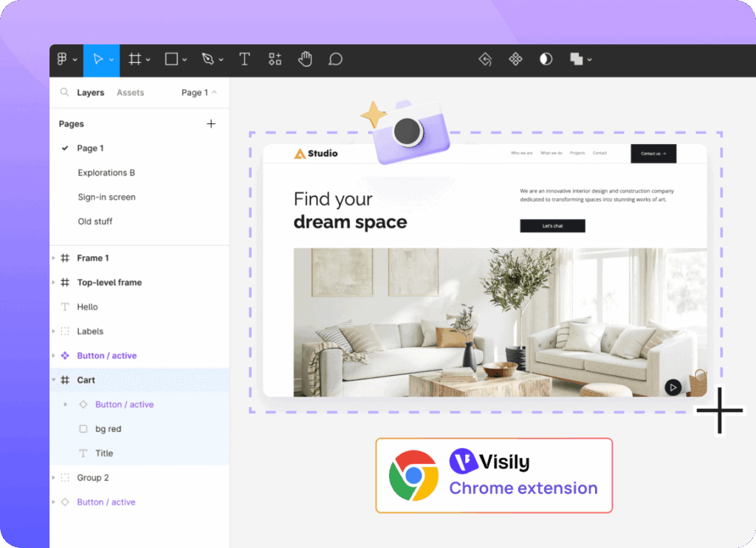756x548 pixels.
Task: Click the Contact us button in mockup
Action: (653, 154)
